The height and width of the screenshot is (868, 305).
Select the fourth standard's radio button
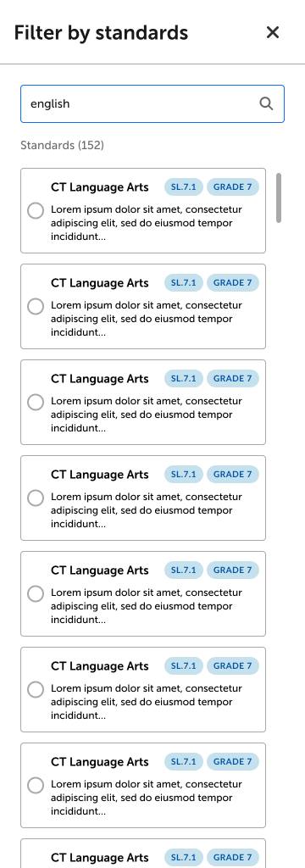tap(36, 498)
